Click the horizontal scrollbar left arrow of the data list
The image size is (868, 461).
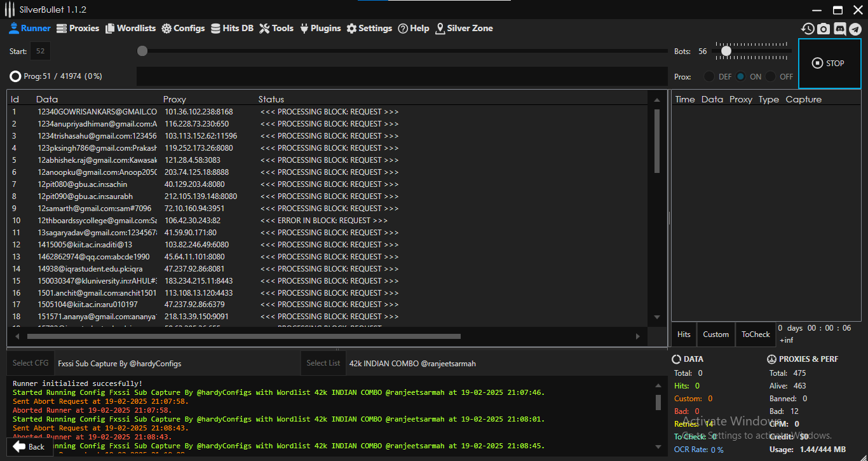pyautogui.click(x=18, y=336)
